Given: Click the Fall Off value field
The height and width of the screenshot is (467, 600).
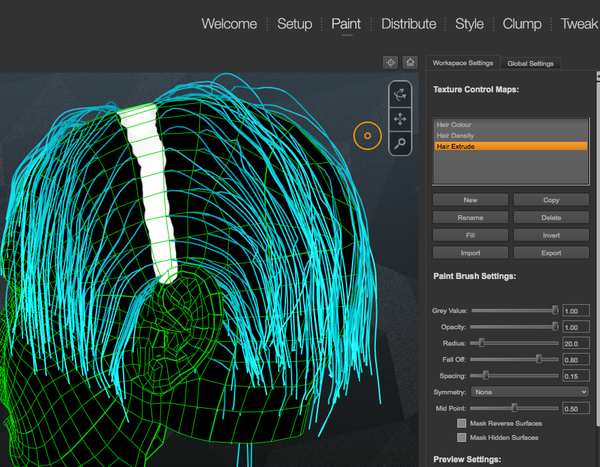Looking at the screenshot, I should (x=576, y=360).
